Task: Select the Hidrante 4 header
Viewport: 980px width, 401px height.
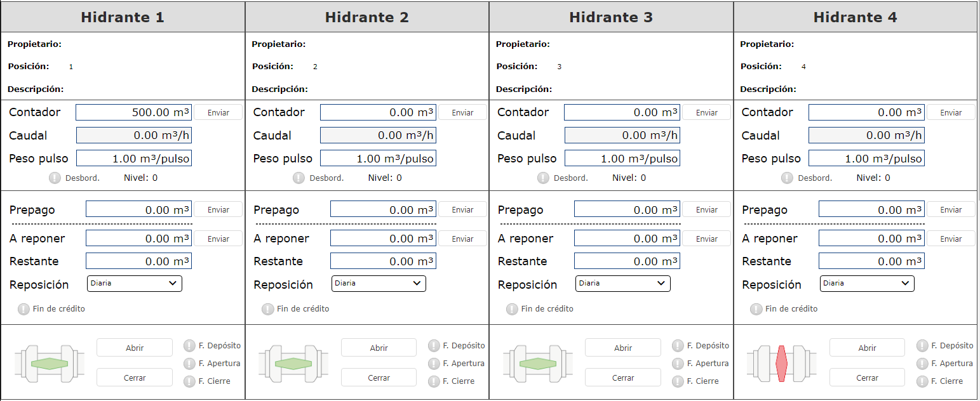Action: pyautogui.click(x=855, y=17)
